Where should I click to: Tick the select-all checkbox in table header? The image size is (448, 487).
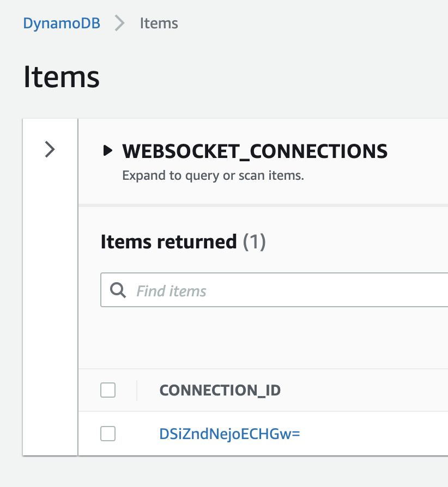point(108,390)
